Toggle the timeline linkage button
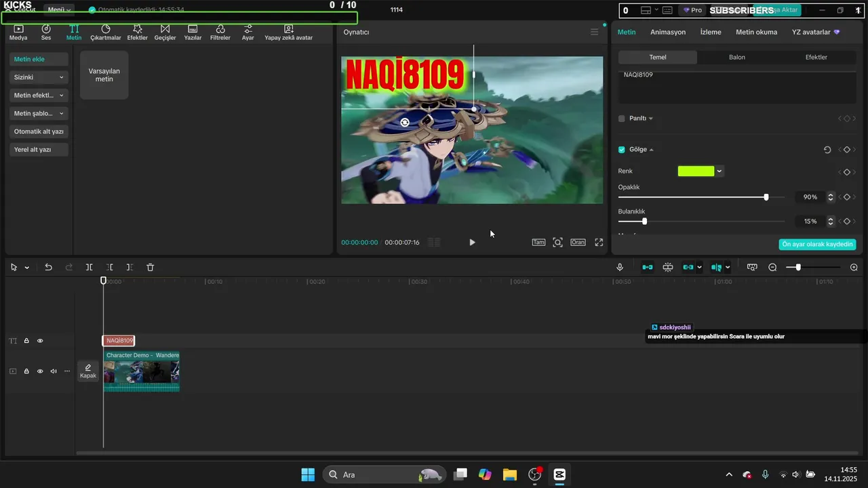The image size is (868, 488). pyautogui.click(x=688, y=267)
